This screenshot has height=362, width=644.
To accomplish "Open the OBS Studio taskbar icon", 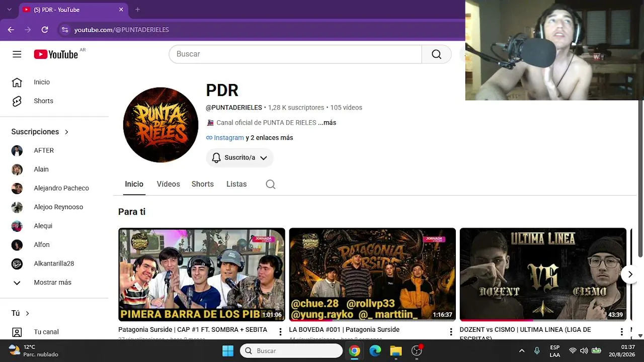I will [x=417, y=350].
